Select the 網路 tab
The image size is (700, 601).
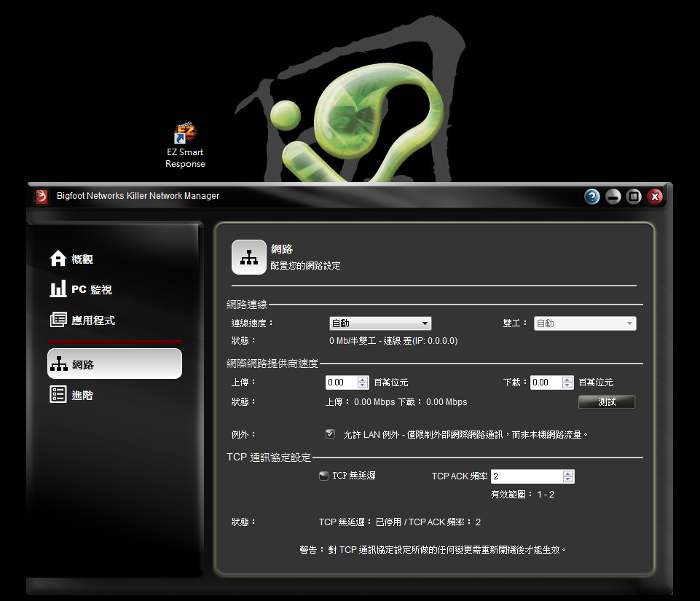(x=115, y=364)
